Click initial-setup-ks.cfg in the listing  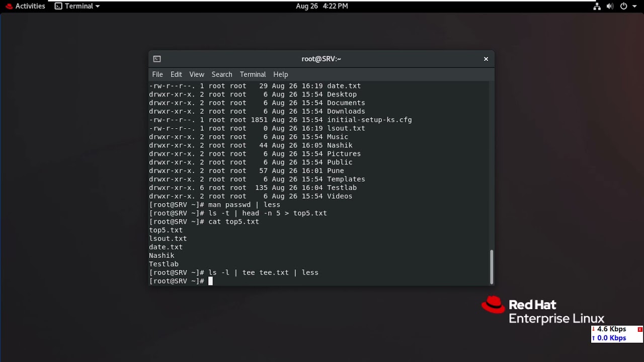[x=369, y=120]
